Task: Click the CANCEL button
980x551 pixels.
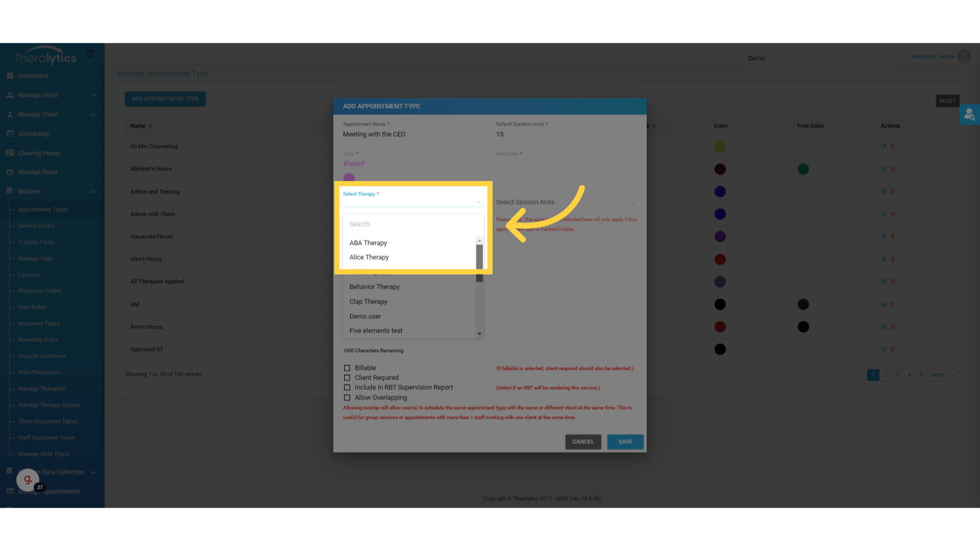Action: click(x=583, y=442)
